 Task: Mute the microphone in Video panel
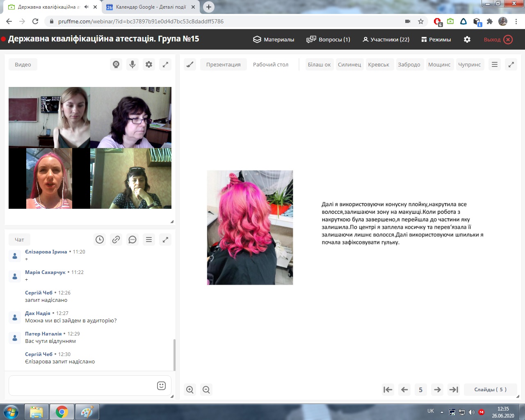tap(132, 64)
